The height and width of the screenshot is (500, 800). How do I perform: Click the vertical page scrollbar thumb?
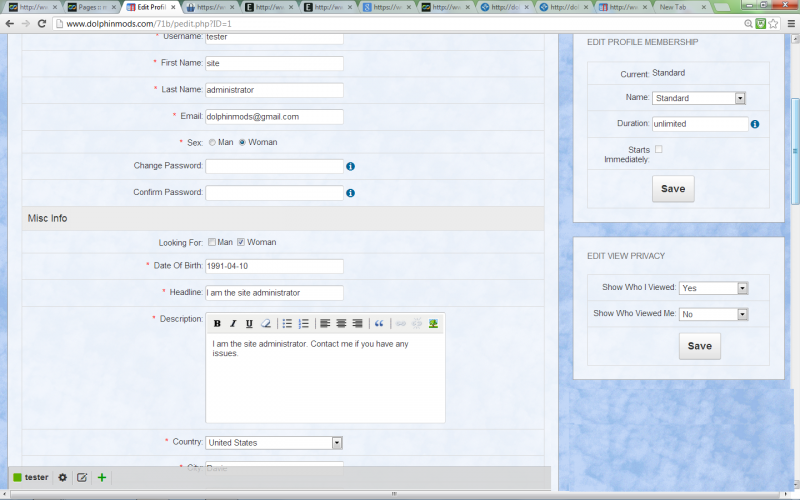point(795,151)
